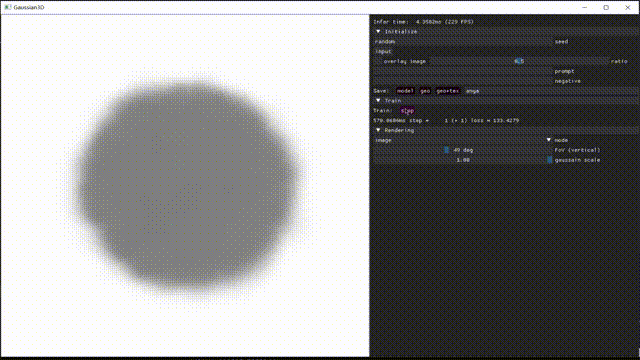640x360 pixels.
Task: Click the gaussian scale slider
Action: pos(462,160)
